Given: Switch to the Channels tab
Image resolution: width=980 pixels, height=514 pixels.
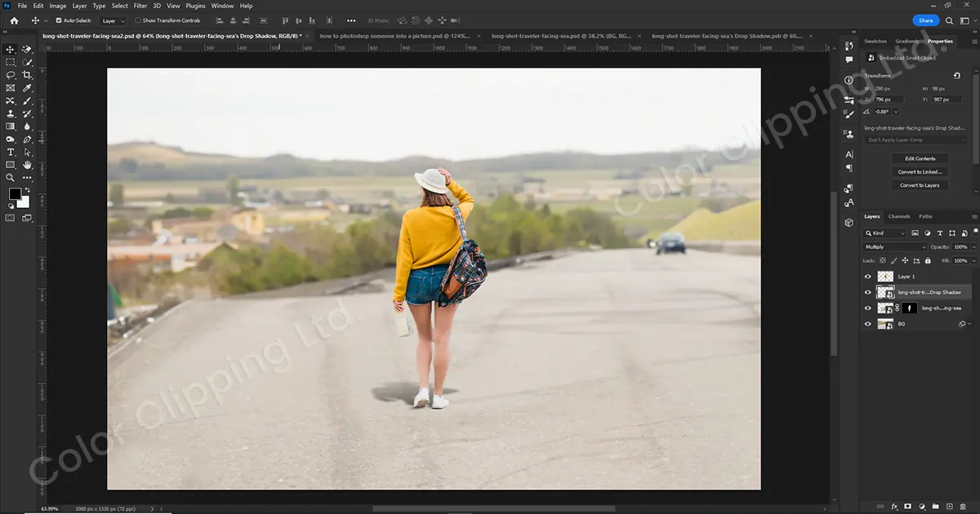Looking at the screenshot, I should tap(899, 216).
